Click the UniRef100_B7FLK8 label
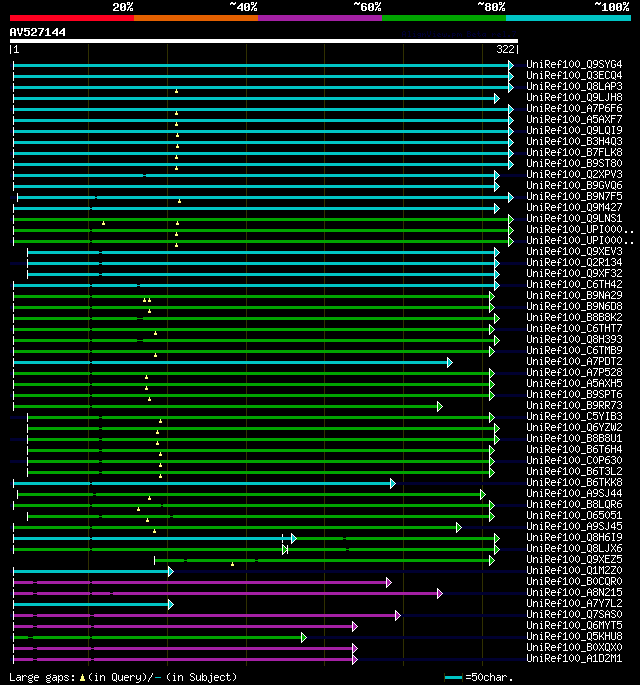640x685 pixels. [574, 152]
